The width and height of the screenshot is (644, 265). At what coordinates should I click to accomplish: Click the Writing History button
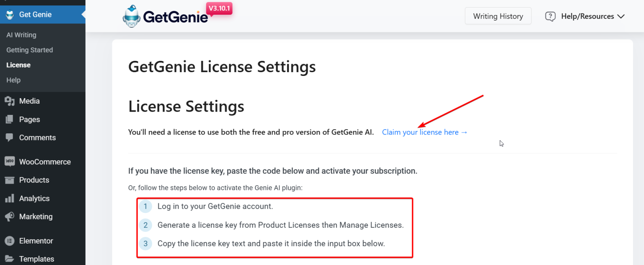pyautogui.click(x=498, y=16)
